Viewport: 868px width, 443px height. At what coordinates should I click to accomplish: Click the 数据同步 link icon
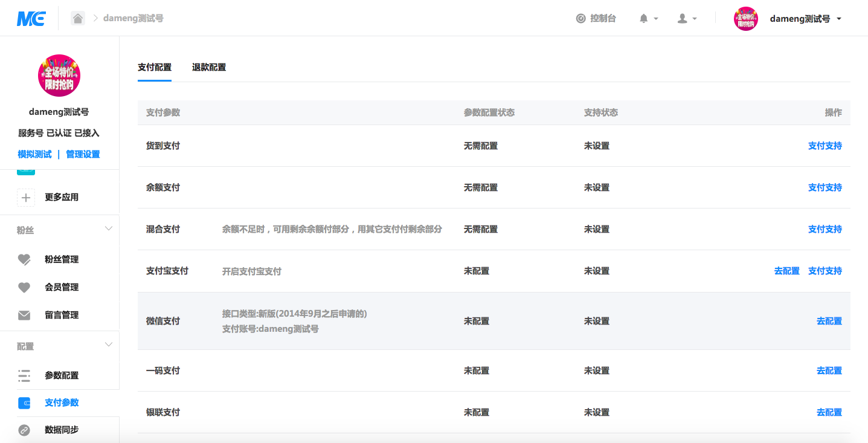pyautogui.click(x=24, y=430)
